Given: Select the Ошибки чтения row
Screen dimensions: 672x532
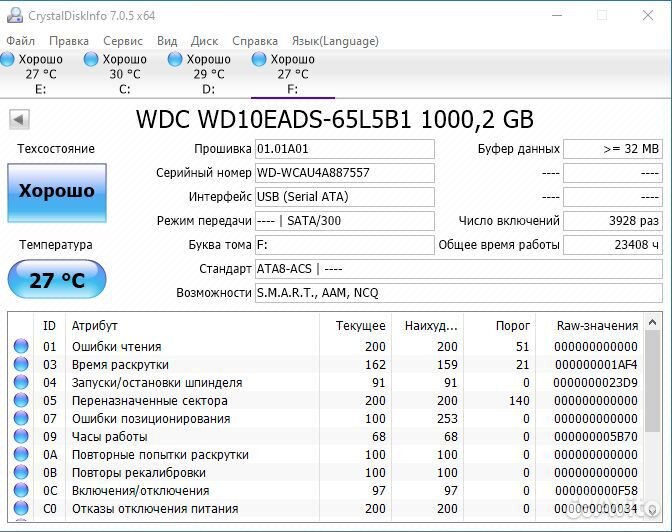Looking at the screenshot, I should coord(326,346).
